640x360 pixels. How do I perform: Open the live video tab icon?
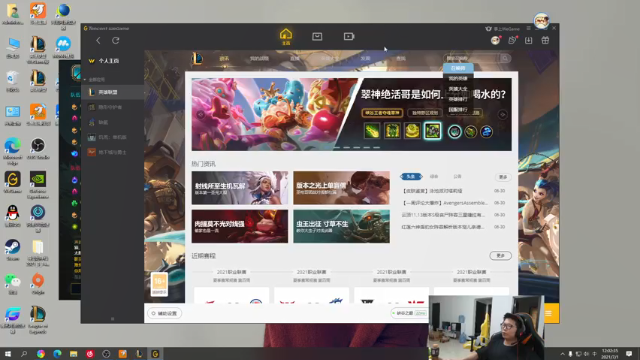click(x=349, y=37)
